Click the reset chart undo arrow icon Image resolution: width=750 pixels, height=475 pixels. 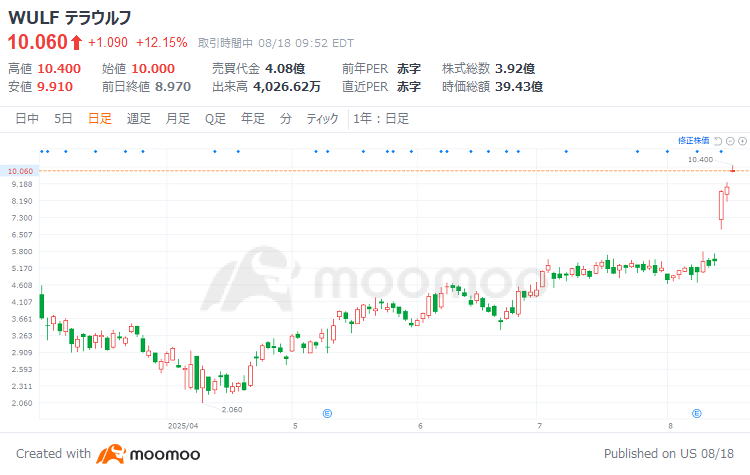click(718, 141)
